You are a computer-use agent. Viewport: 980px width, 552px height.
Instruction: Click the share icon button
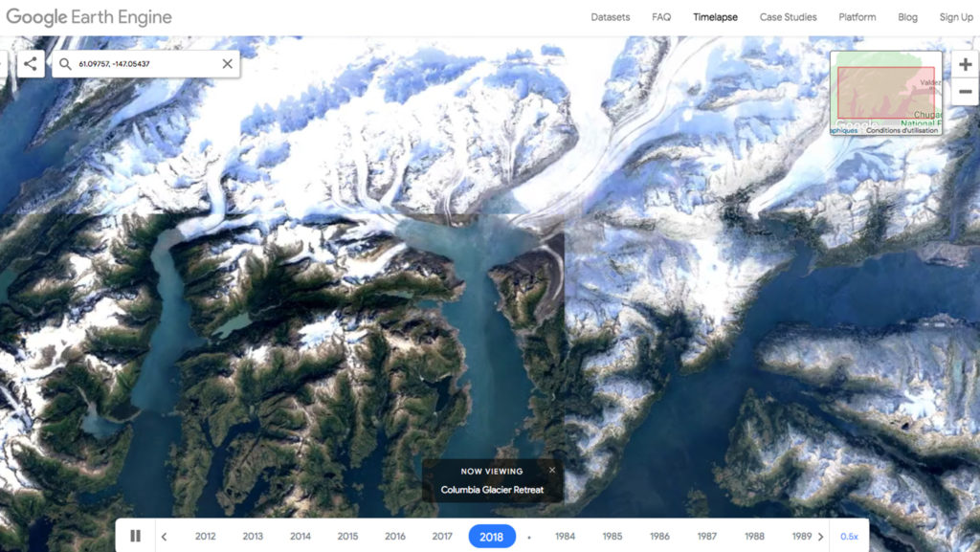[31, 64]
